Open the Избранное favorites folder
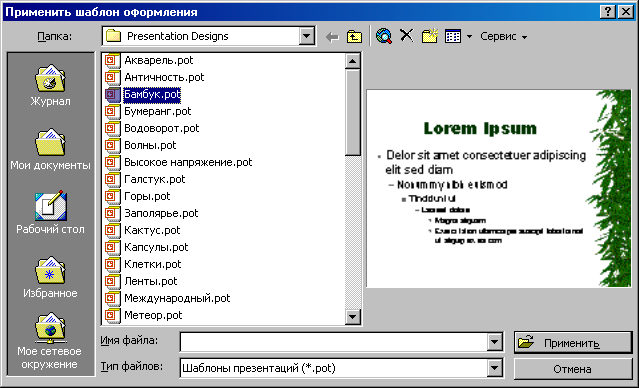The image size is (639, 388). (50, 277)
